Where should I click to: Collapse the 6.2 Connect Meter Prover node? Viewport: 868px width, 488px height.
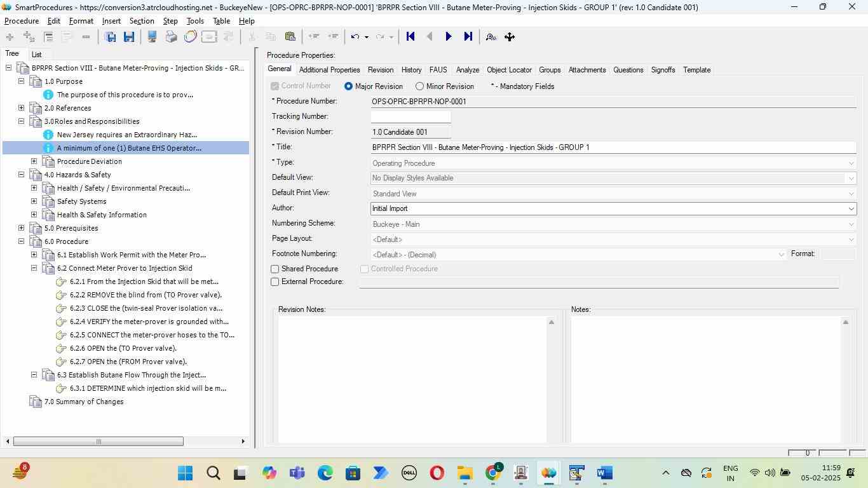pos(34,268)
